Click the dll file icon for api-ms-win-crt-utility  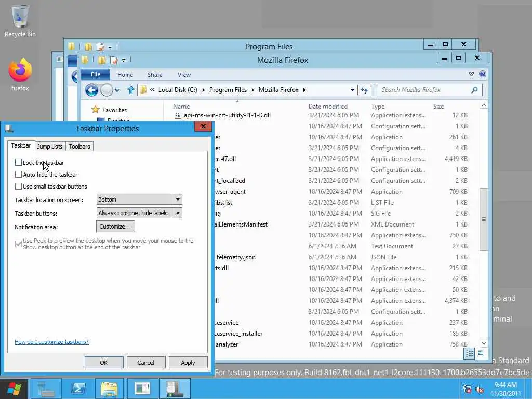(178, 115)
